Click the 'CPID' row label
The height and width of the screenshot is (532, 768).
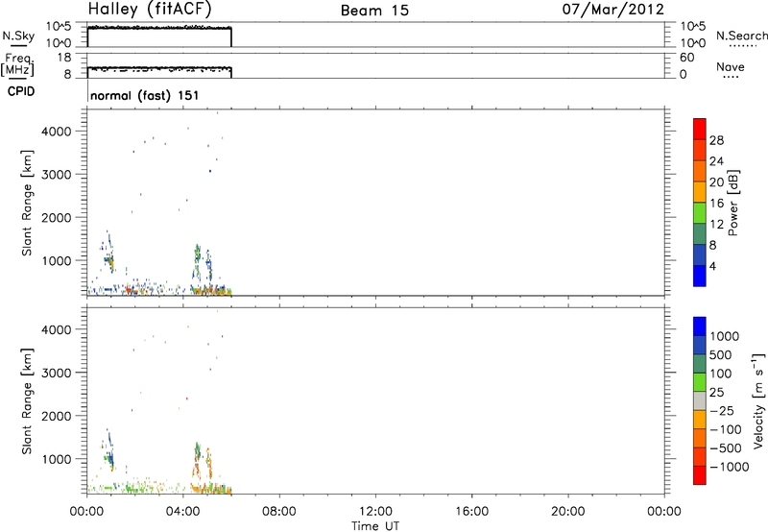click(21, 91)
